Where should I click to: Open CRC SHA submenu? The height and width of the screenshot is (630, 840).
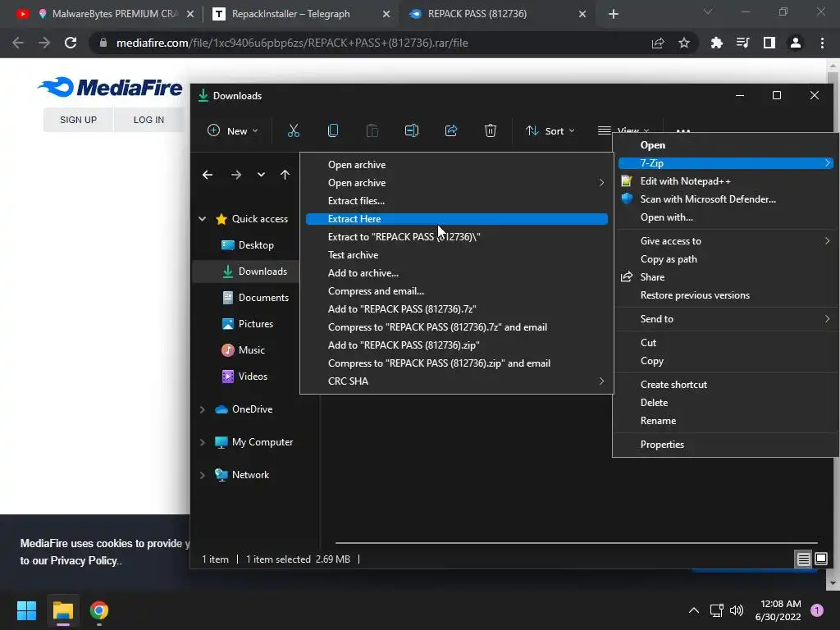456,381
